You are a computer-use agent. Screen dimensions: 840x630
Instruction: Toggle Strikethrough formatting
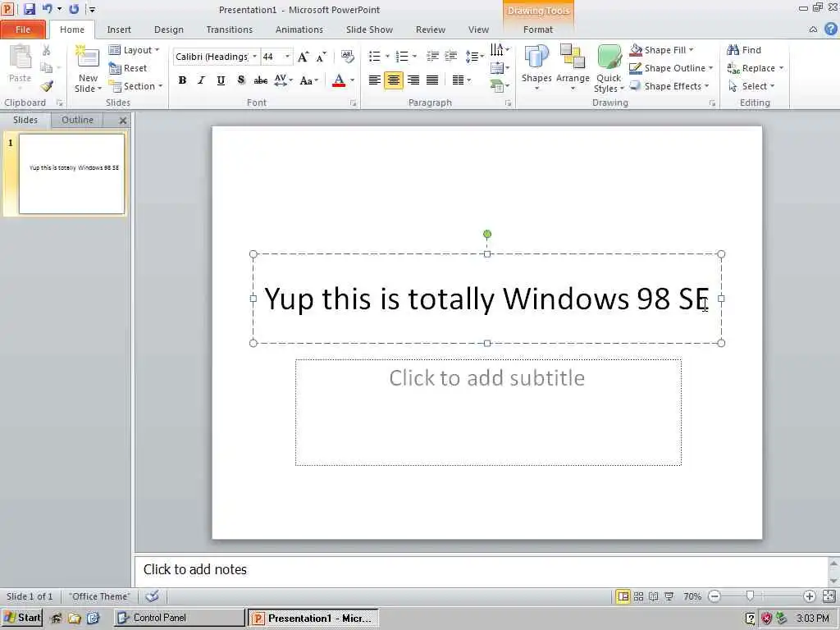(260, 80)
